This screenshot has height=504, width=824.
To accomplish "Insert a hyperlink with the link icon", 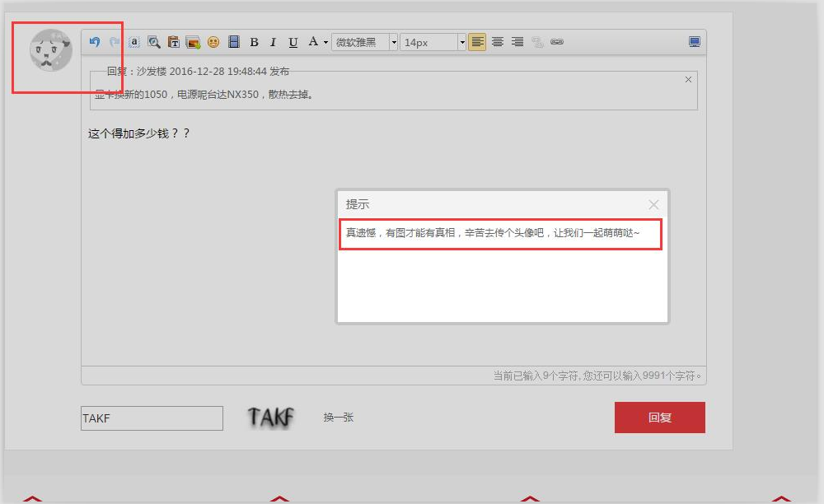I will click(x=557, y=41).
